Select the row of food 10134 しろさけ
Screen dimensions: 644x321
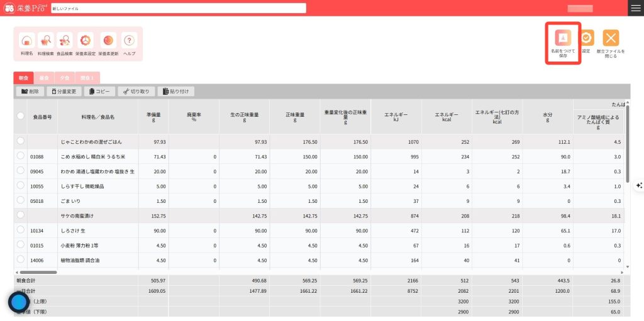click(x=21, y=231)
